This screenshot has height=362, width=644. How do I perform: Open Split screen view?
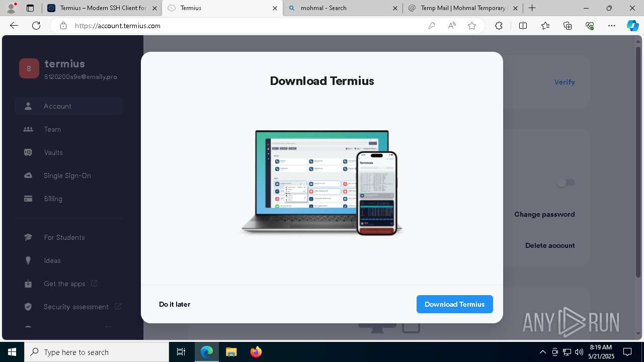tap(523, 26)
